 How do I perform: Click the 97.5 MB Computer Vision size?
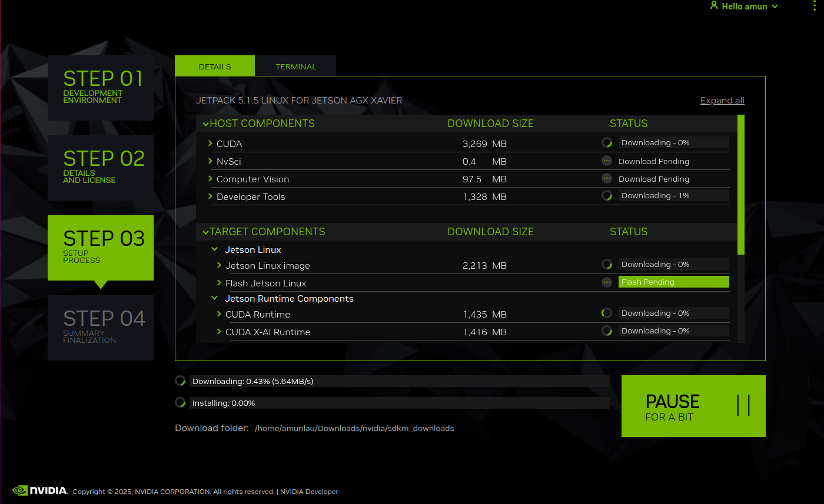pos(484,179)
